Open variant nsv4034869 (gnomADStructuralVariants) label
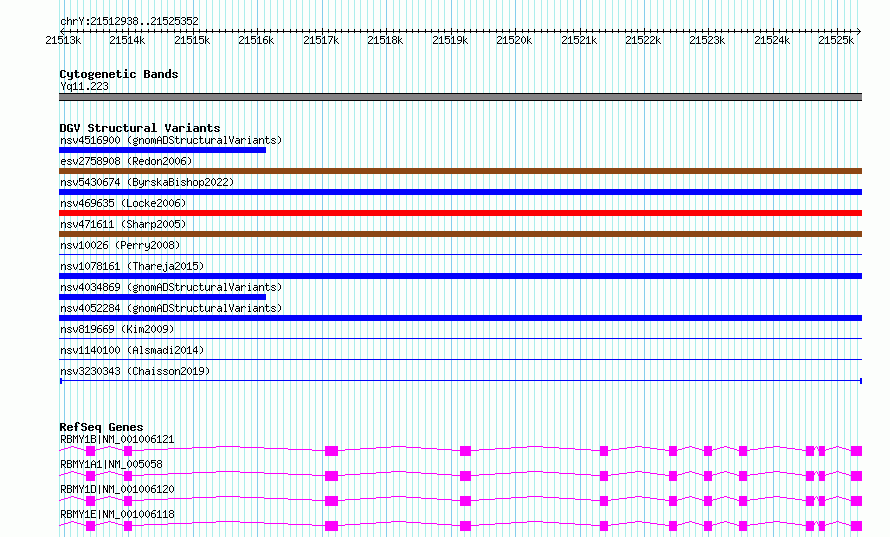The width and height of the screenshot is (890, 537). [x=171, y=287]
